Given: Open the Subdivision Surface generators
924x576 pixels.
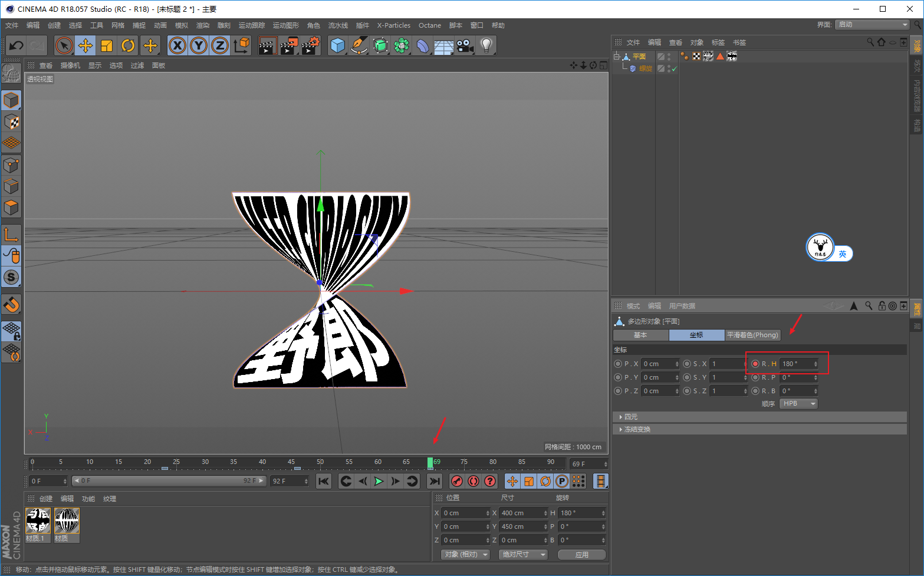Looking at the screenshot, I should tap(380, 45).
